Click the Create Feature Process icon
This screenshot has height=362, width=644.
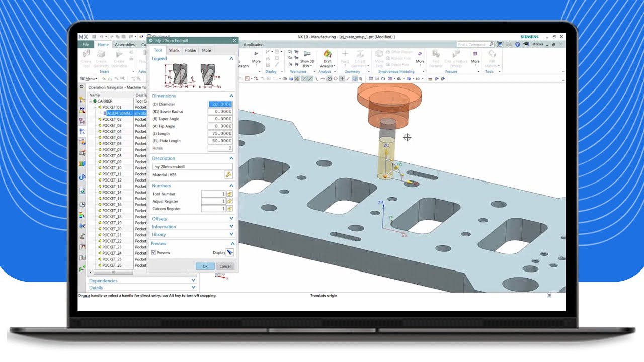coord(456,54)
